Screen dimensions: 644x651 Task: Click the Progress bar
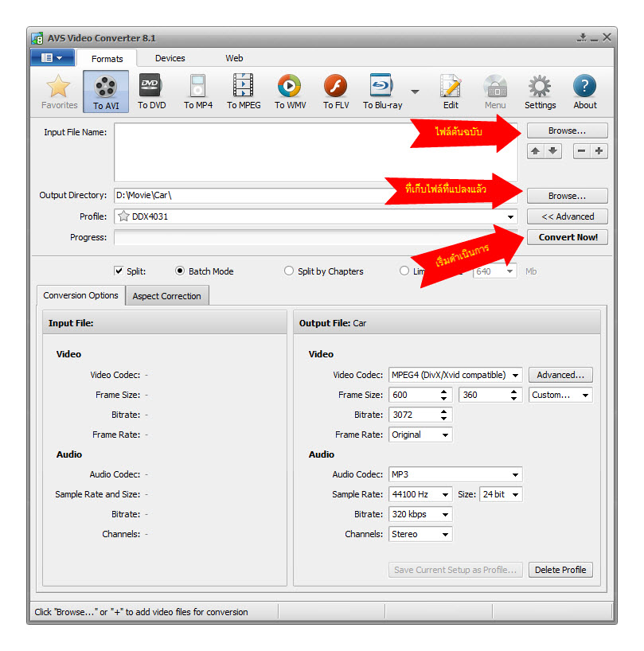click(316, 237)
